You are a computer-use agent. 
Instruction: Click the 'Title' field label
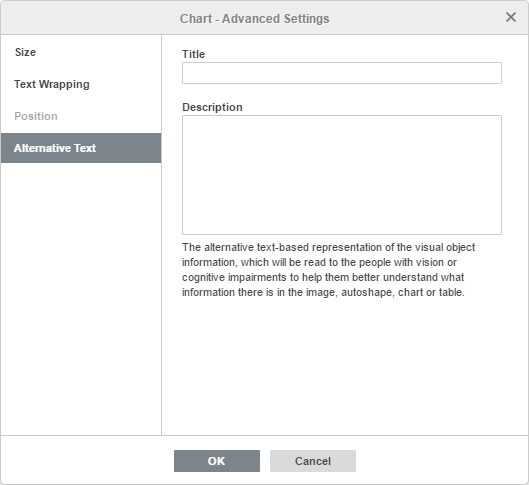tap(193, 54)
